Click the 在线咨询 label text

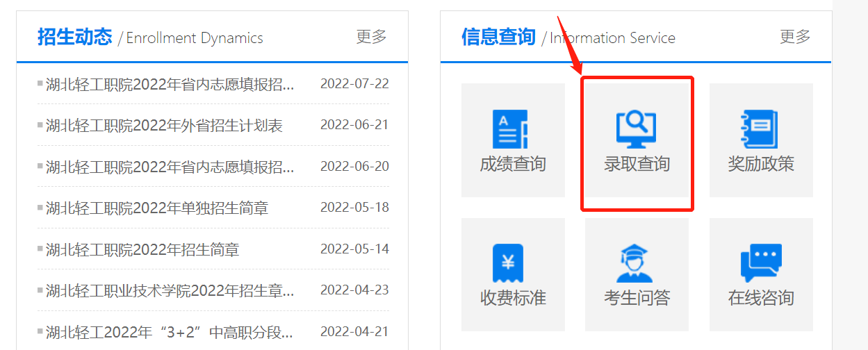click(761, 299)
